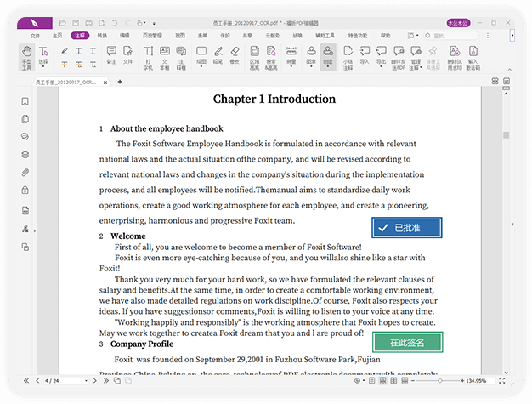532x404 pixels.
Task: Open Search & Highlight (搜索&高亮)
Action: coord(271,58)
